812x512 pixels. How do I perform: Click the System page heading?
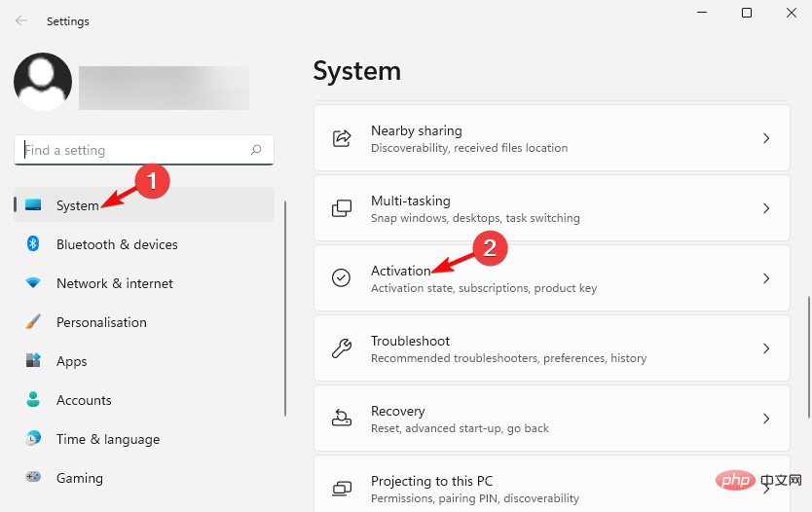(x=356, y=70)
